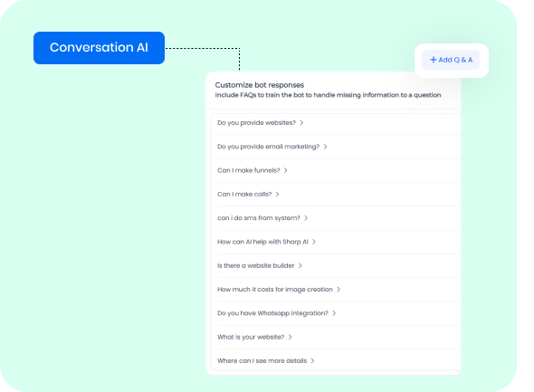The height and width of the screenshot is (392, 534).
Task: Click chevron after "Can I make calls?"
Action: (277, 194)
